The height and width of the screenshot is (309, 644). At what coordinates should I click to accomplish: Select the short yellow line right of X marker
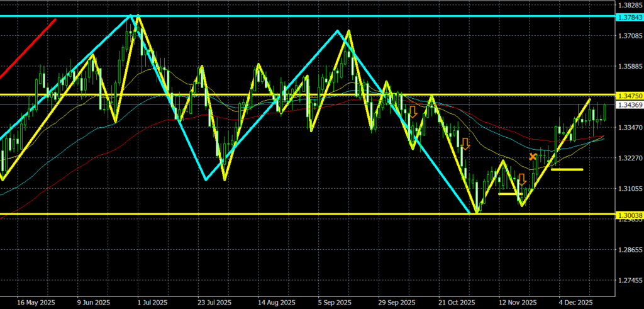pos(567,169)
